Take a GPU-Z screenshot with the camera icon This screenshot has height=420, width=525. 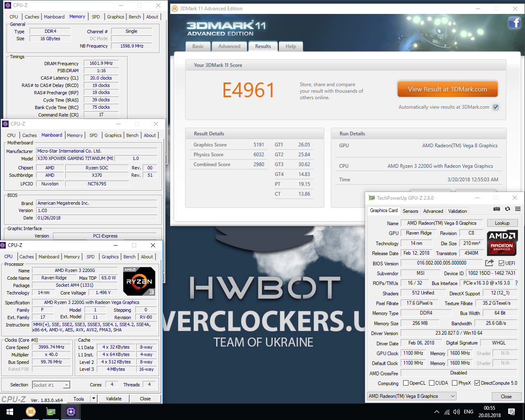(497, 209)
